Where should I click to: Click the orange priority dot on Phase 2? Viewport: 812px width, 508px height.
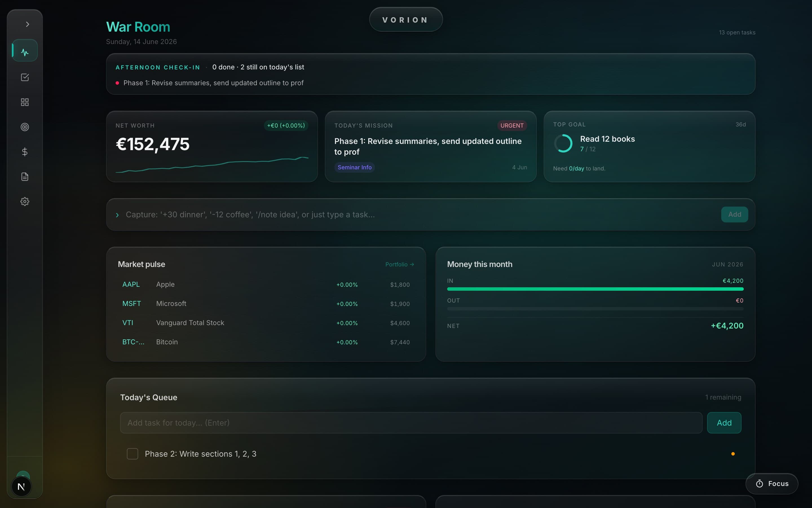[x=733, y=454]
